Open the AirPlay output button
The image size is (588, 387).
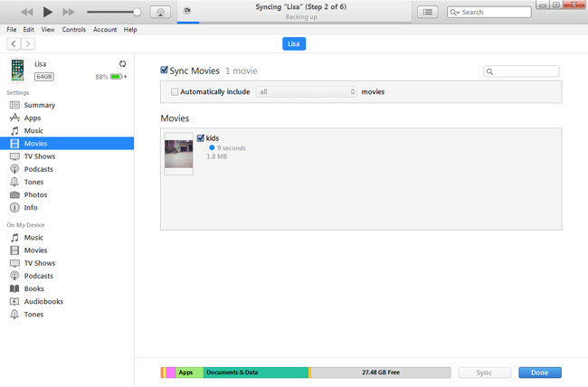(160, 12)
